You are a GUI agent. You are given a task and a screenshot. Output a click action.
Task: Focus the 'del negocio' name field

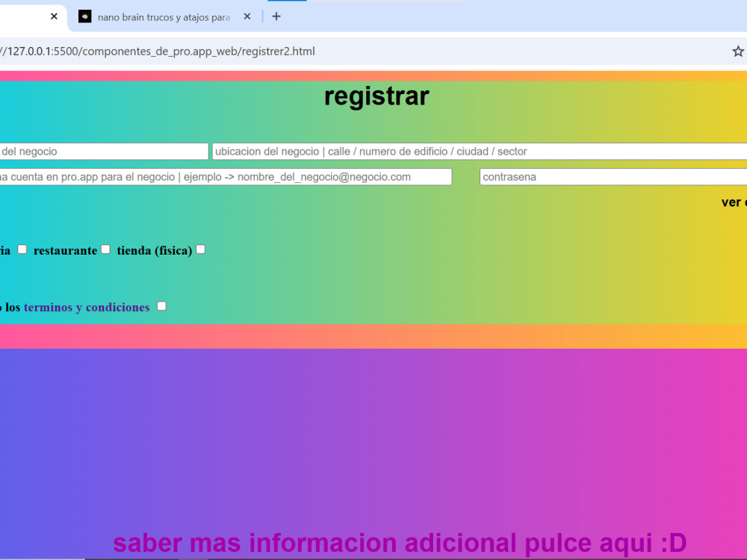[x=104, y=152]
